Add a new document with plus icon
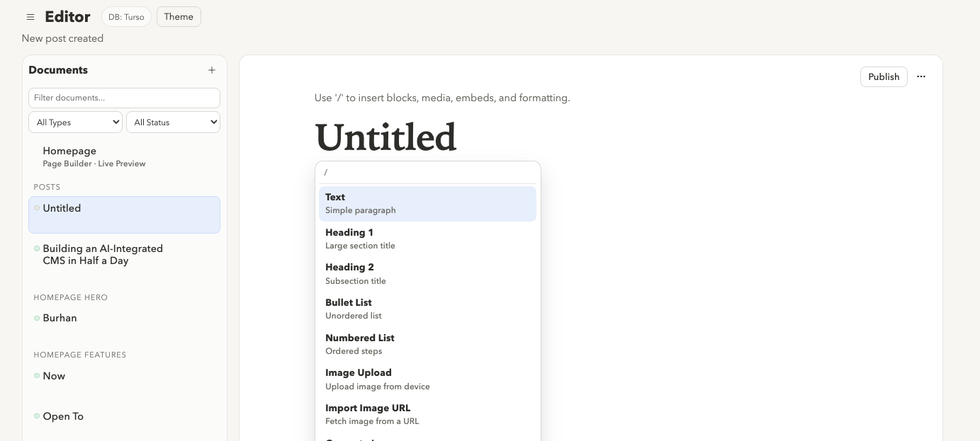The height and width of the screenshot is (441, 980). (x=212, y=70)
